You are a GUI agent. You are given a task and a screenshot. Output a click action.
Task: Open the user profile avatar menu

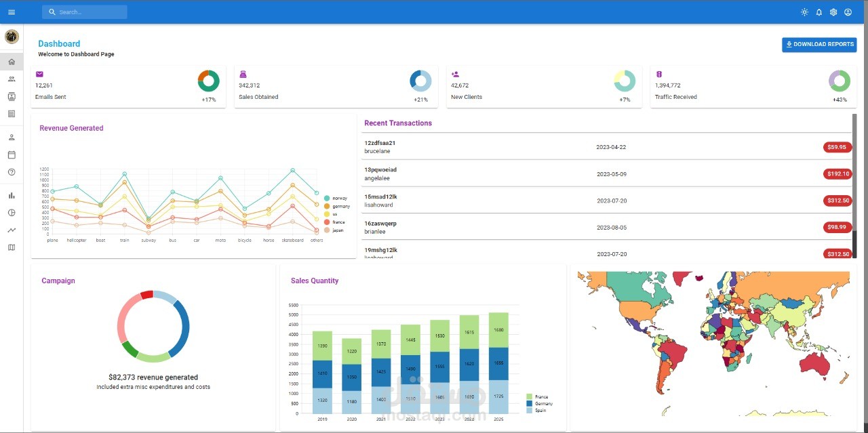coord(848,12)
